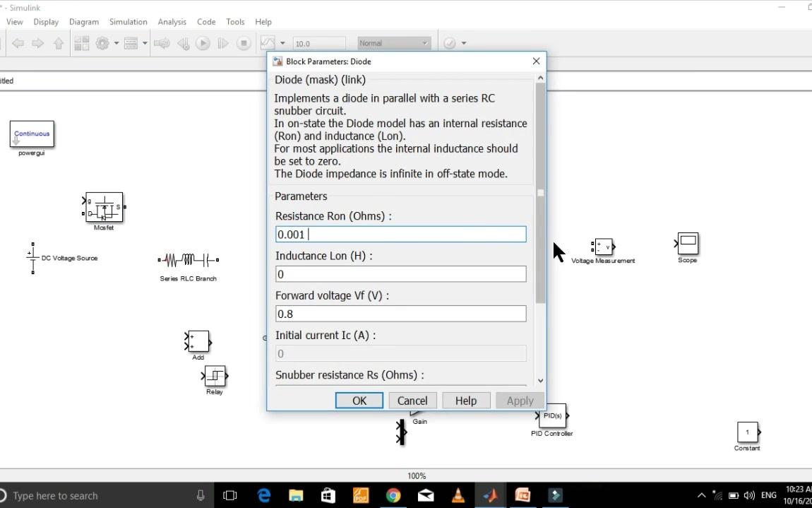Open Microsoft Edge from taskbar

[x=263, y=495]
